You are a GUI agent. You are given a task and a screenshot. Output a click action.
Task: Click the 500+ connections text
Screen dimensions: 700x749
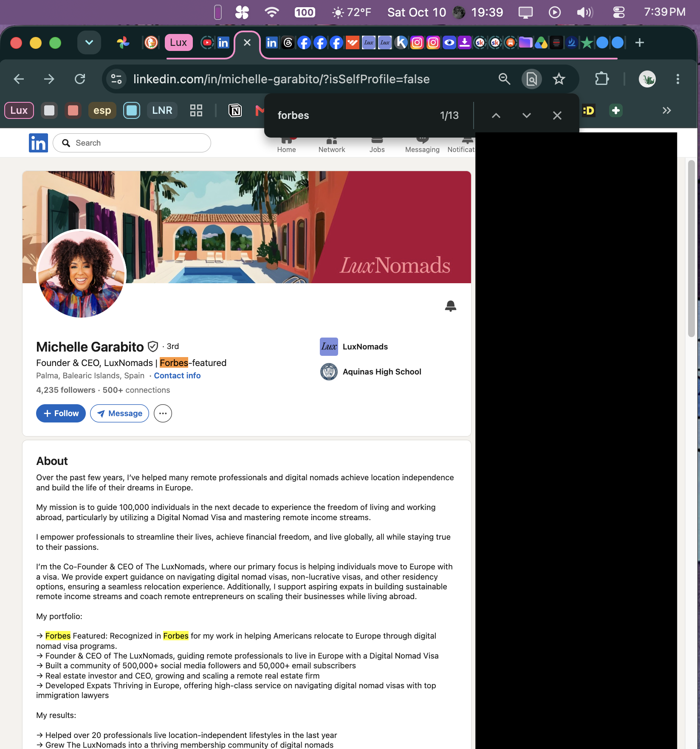point(136,390)
